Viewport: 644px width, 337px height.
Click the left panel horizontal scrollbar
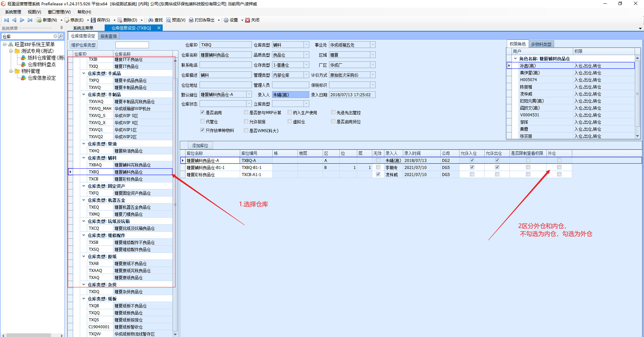coord(29,335)
